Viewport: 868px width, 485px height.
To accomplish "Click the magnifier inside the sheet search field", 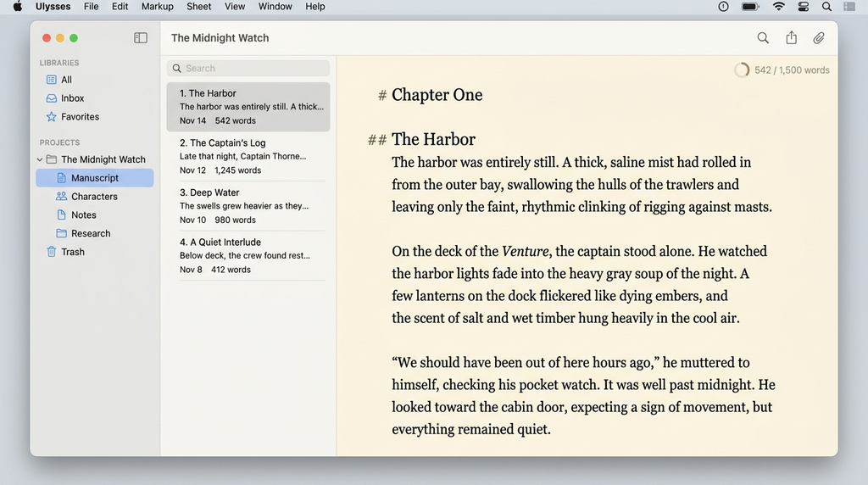I will pos(177,68).
